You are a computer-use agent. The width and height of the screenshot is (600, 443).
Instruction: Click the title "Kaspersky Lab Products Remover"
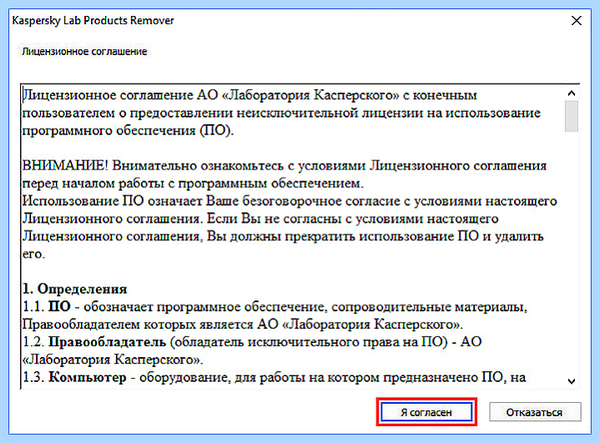93,20
